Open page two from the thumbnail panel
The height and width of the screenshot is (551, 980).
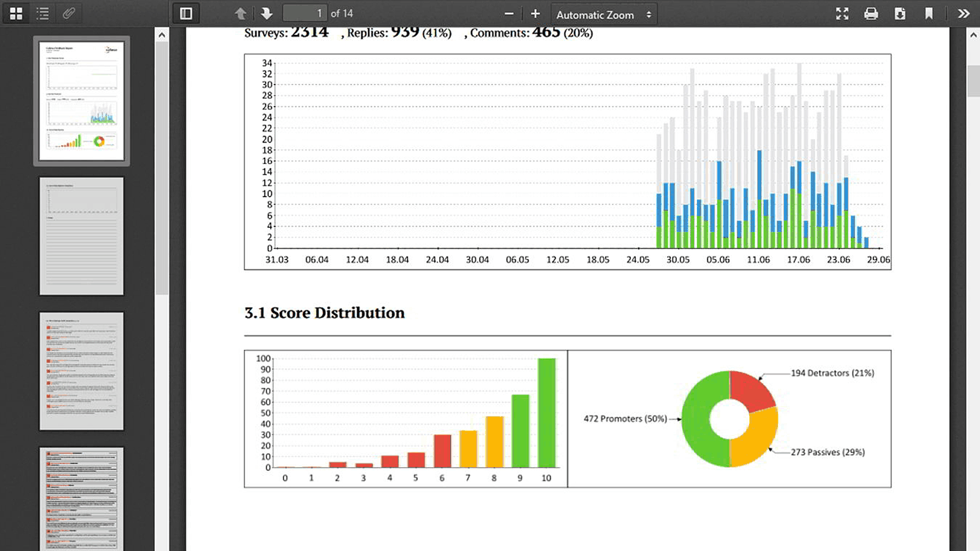(81, 236)
